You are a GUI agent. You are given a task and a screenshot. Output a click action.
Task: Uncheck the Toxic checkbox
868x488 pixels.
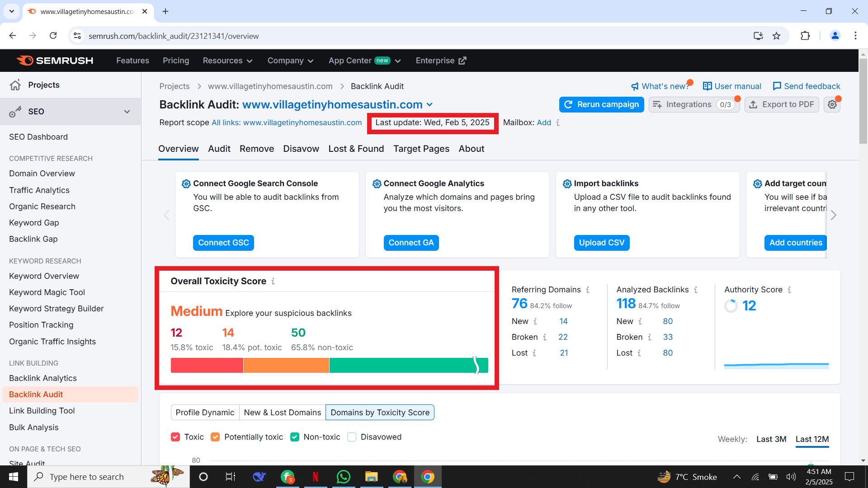click(175, 437)
